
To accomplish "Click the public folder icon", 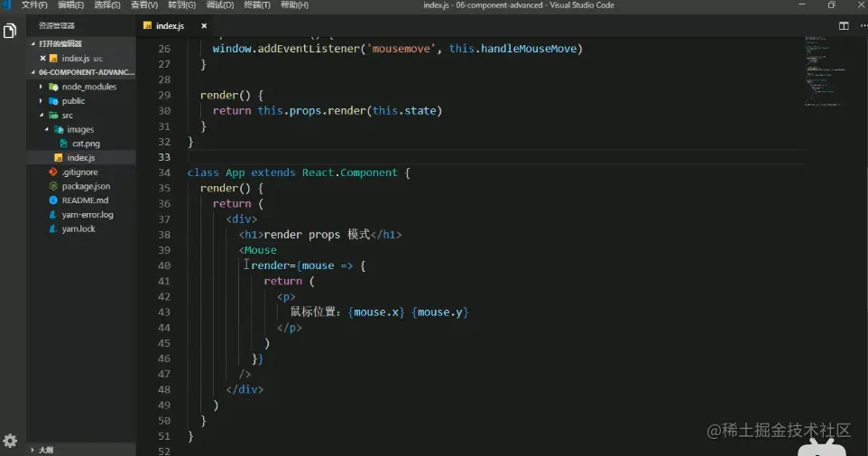I will click(x=54, y=101).
